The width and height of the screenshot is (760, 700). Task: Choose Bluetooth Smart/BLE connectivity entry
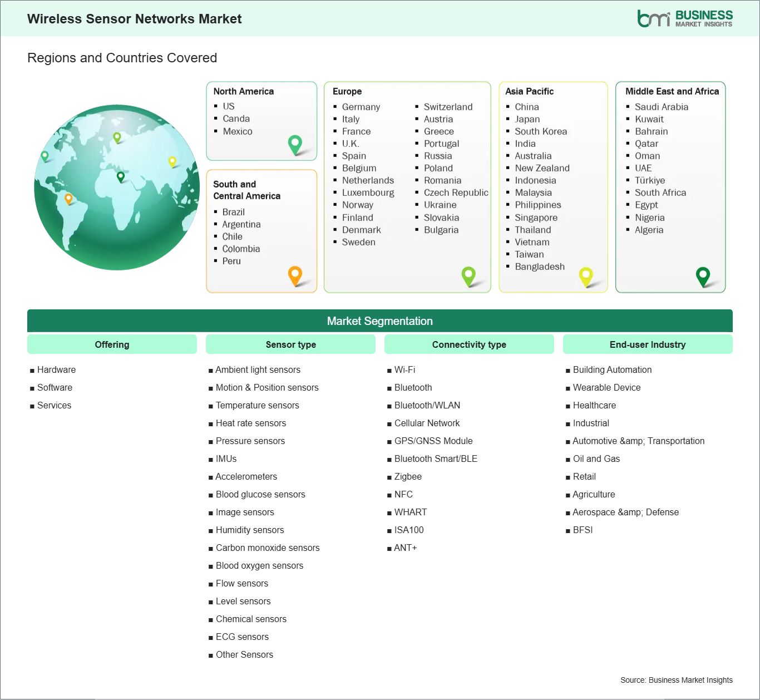pos(436,459)
